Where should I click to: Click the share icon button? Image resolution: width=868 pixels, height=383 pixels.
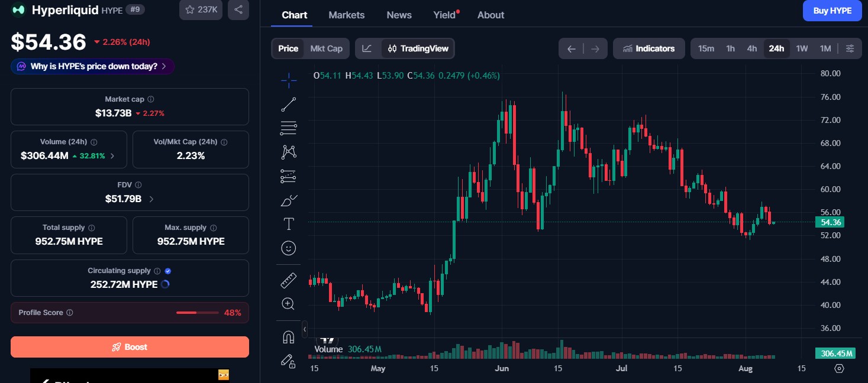pos(238,9)
